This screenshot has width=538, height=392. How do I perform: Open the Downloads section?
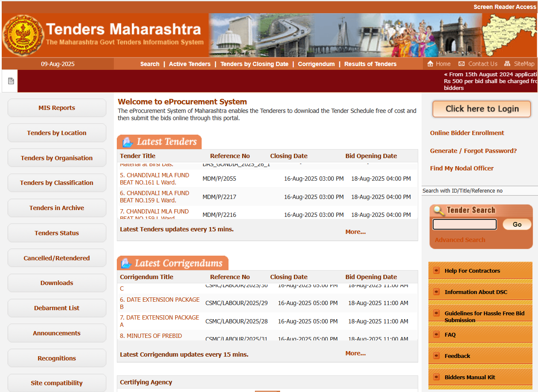(57, 283)
